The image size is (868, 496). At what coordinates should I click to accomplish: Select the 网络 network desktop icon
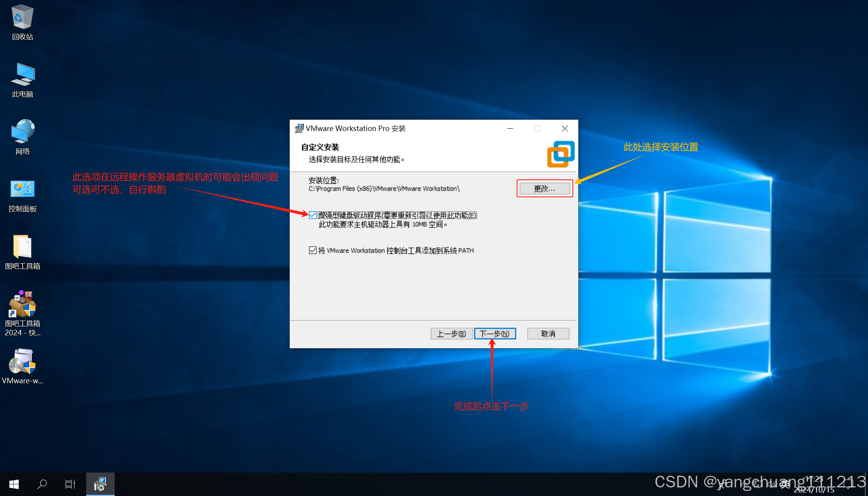[x=23, y=137]
